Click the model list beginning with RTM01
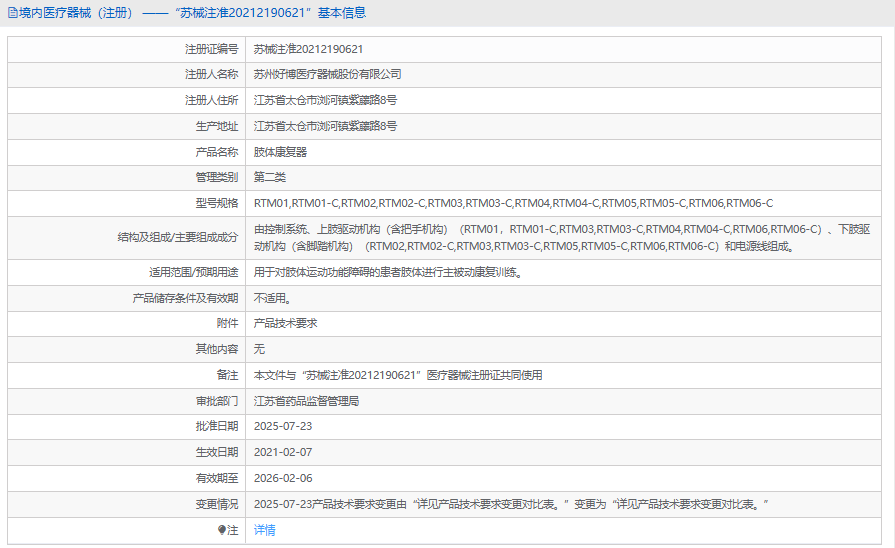The height and width of the screenshot is (548, 895). click(x=514, y=203)
